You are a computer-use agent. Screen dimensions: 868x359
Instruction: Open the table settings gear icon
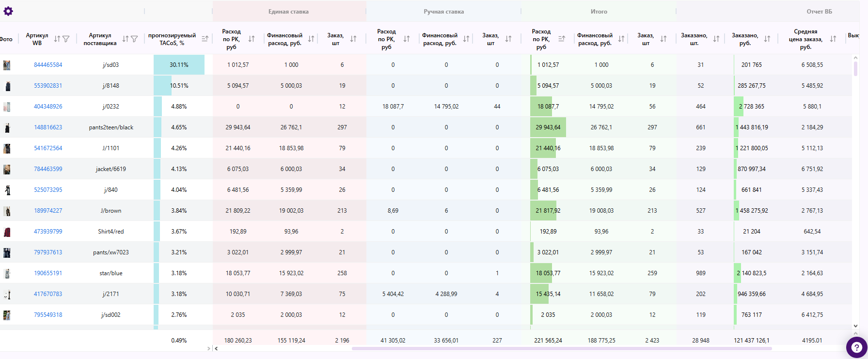click(8, 11)
